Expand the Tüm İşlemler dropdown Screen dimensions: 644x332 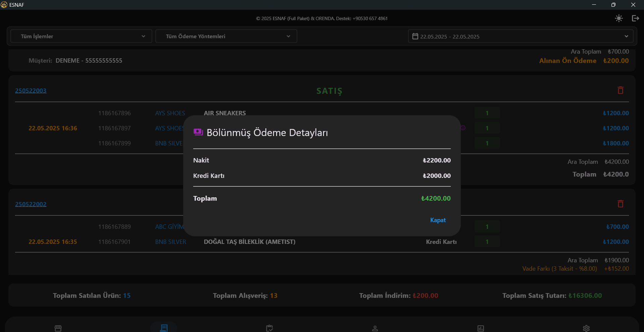pos(81,36)
